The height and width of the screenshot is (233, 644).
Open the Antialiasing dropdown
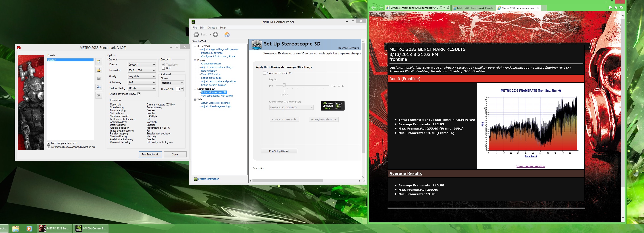point(142,82)
